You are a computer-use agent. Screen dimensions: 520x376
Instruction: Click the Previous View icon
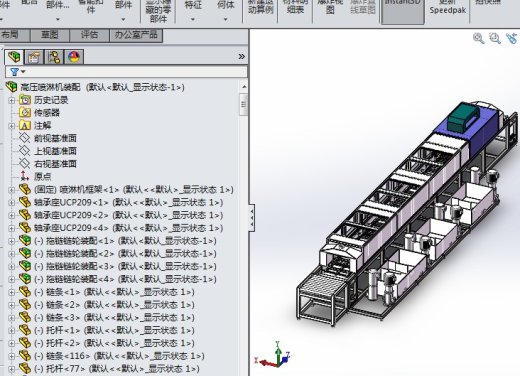(512, 39)
